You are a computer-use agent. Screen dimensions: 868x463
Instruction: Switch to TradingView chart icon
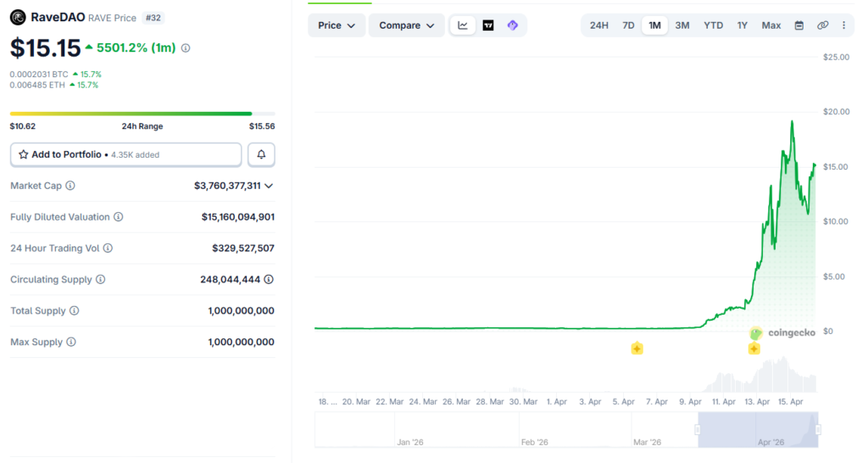[x=488, y=25]
